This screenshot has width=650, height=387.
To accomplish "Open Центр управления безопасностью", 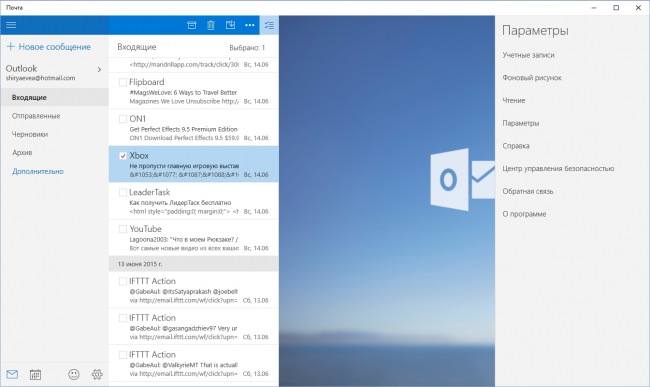I will point(558,169).
